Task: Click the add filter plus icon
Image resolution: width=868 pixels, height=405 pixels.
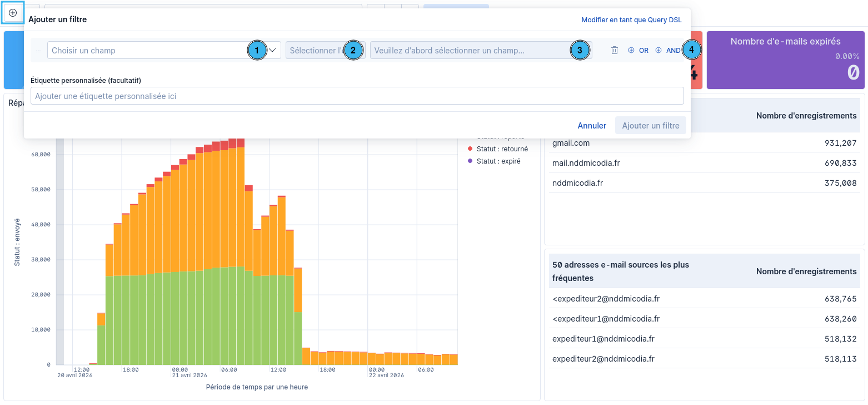Action: pos(13,13)
